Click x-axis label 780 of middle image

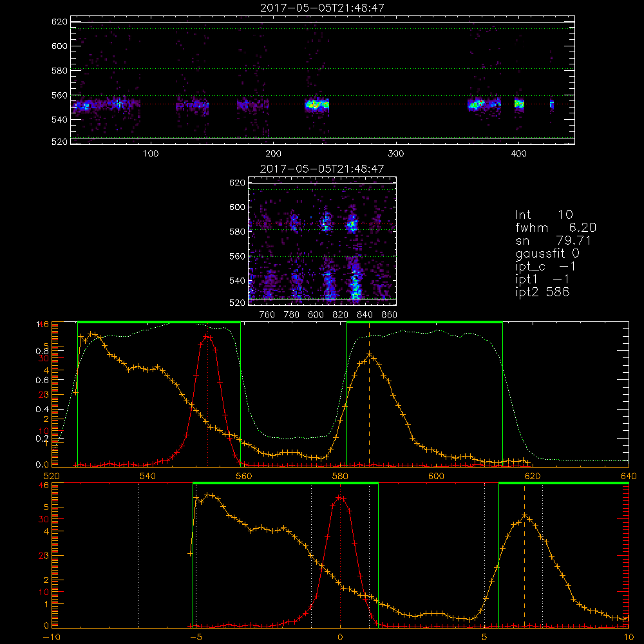coord(292,315)
